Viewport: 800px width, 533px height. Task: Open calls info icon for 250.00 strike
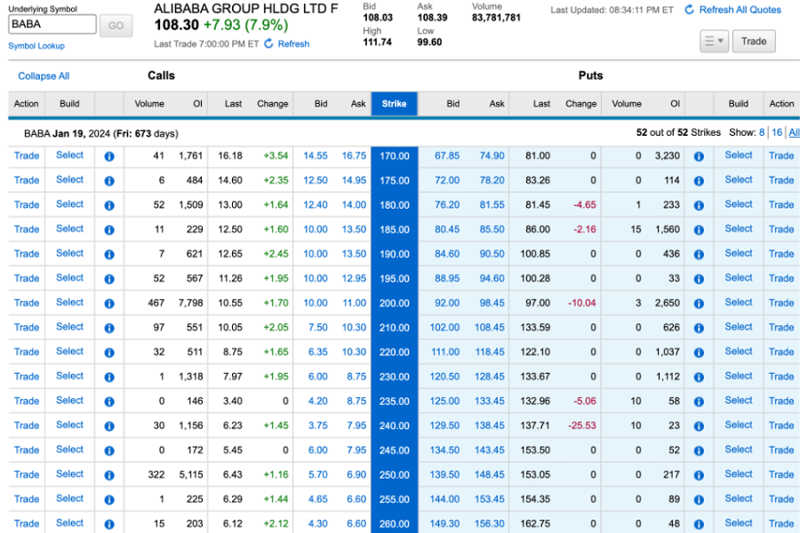(109, 475)
